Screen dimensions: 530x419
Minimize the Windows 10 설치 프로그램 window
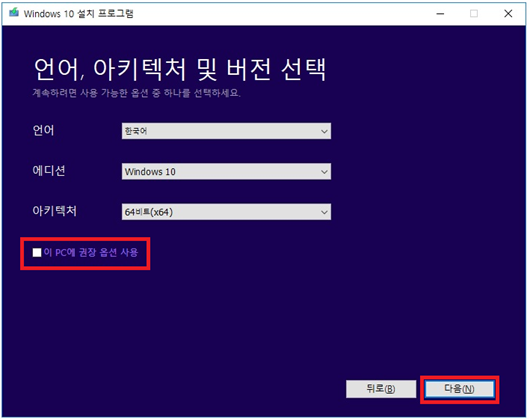(x=440, y=14)
